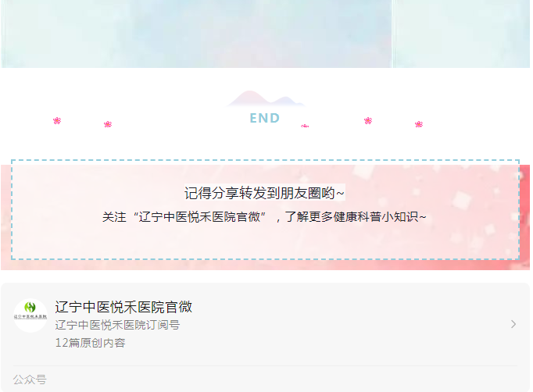This screenshot has width=533, height=392.
Task: Click the leftmost pink flower decoration
Action: 57,120
